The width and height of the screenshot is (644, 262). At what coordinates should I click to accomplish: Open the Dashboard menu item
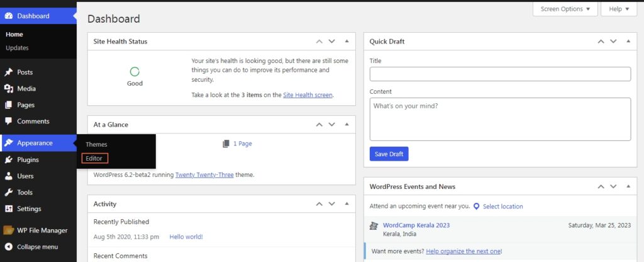[x=38, y=16]
